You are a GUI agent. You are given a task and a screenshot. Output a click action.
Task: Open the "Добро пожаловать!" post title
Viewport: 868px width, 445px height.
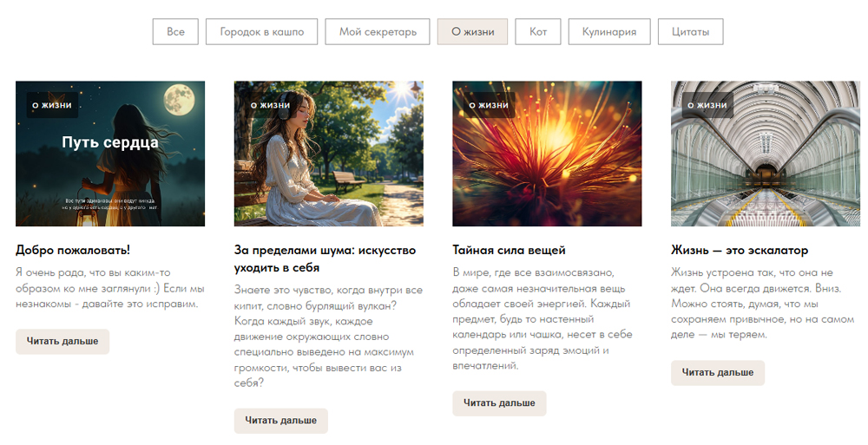73,250
